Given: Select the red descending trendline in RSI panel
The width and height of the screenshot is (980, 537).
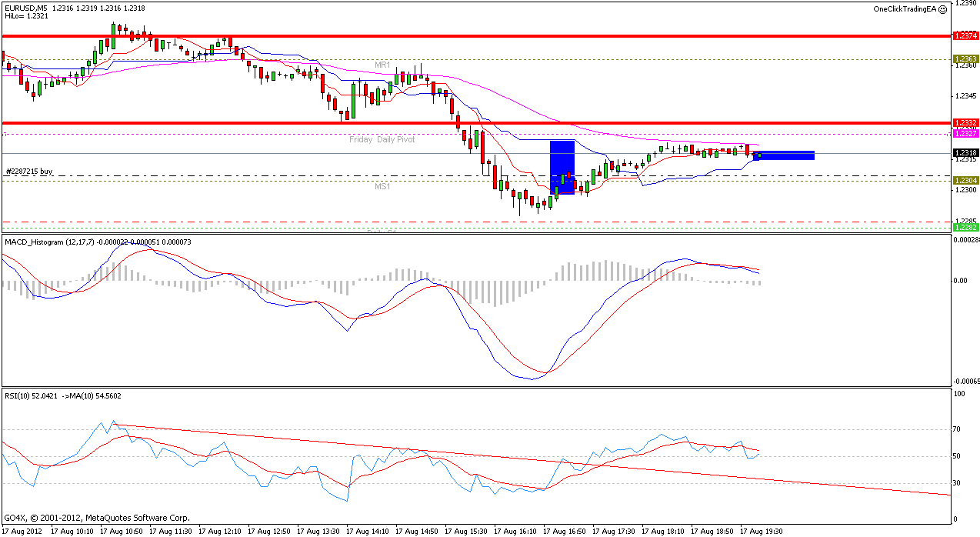Looking at the screenshot, I should (x=533, y=459).
